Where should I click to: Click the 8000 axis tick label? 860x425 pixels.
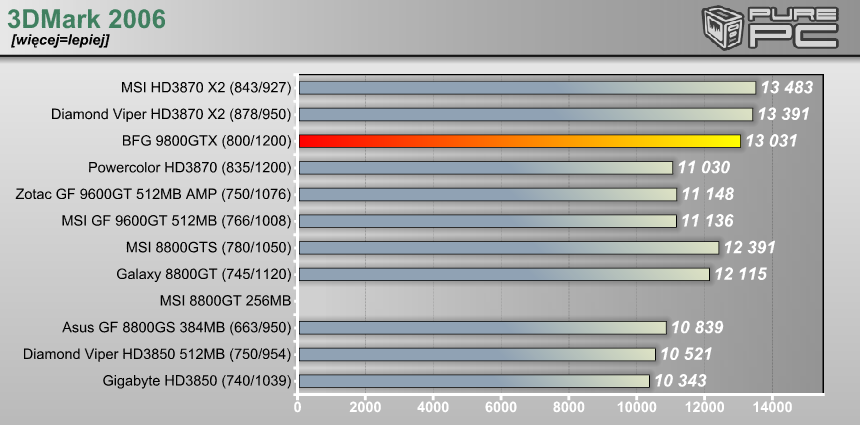point(568,407)
